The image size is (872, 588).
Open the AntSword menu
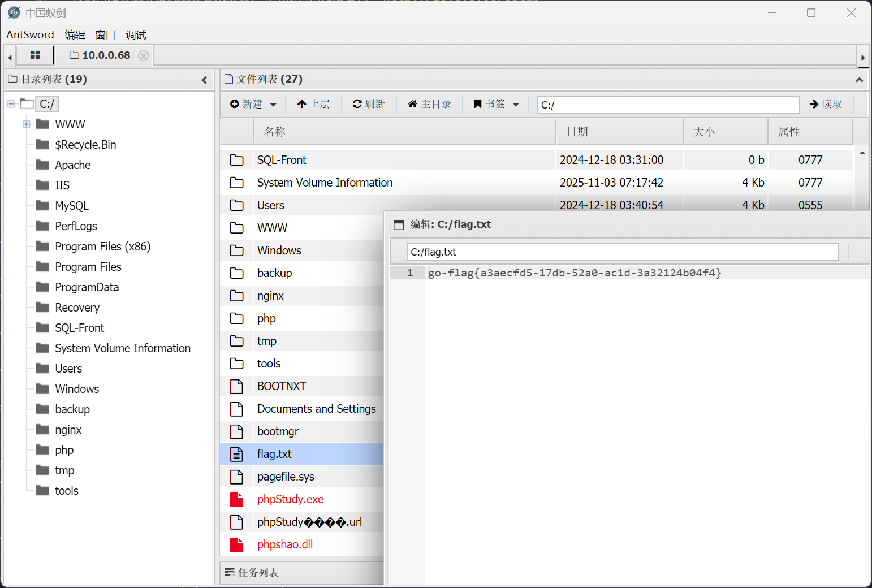[x=30, y=35]
